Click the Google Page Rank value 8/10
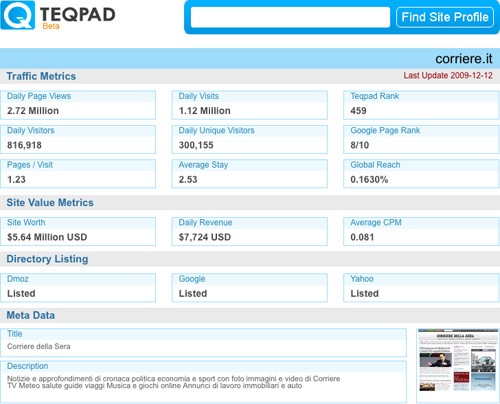The image size is (500, 404). point(360,145)
